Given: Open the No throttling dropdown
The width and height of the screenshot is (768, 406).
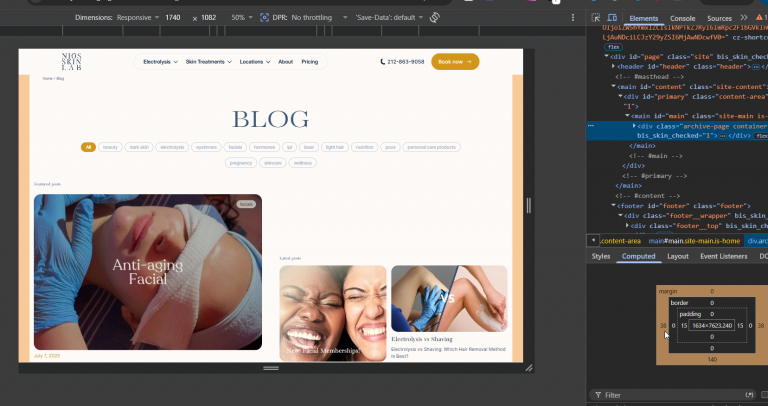Looking at the screenshot, I should click(319, 18).
